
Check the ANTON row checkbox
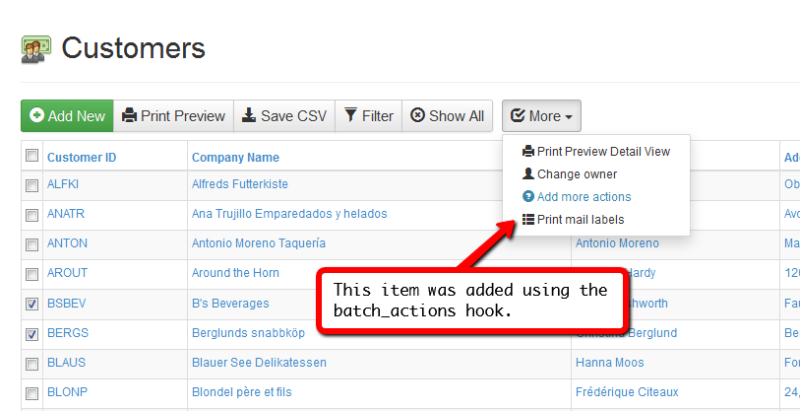pyautogui.click(x=32, y=244)
